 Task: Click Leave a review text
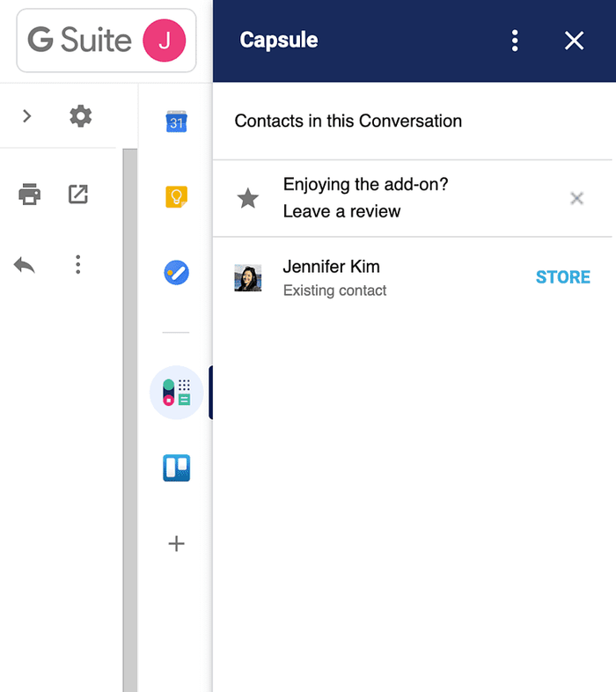point(342,211)
